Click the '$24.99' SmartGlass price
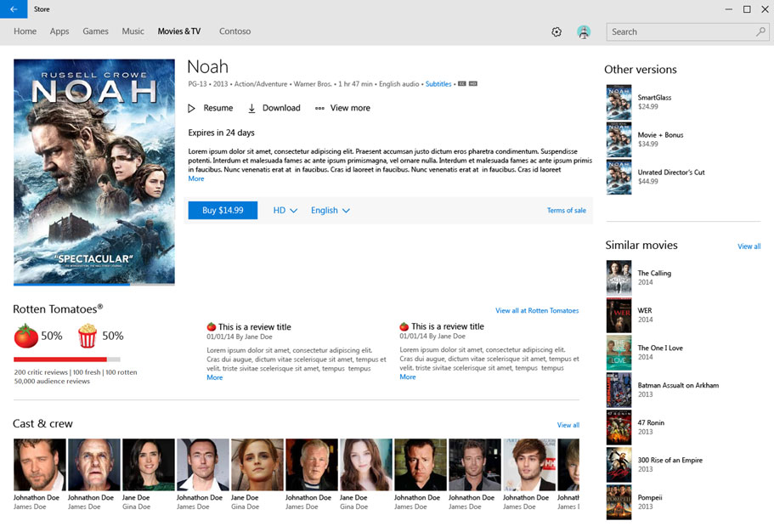The width and height of the screenshot is (774, 532). click(x=647, y=107)
